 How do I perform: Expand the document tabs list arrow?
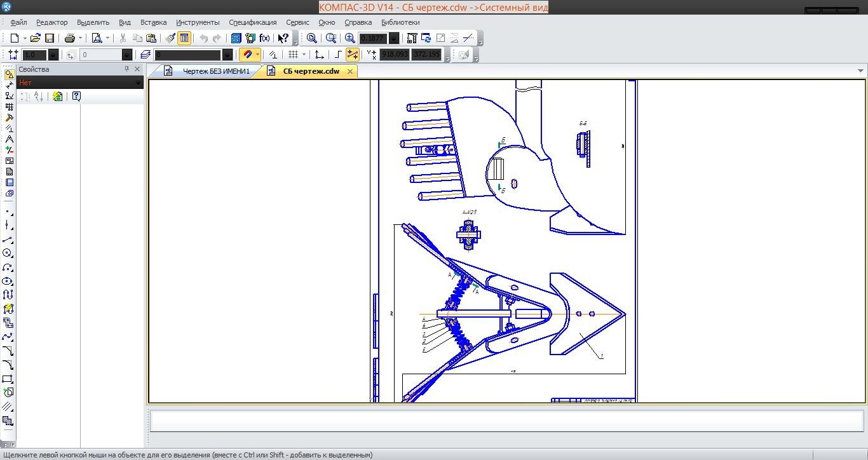(861, 71)
